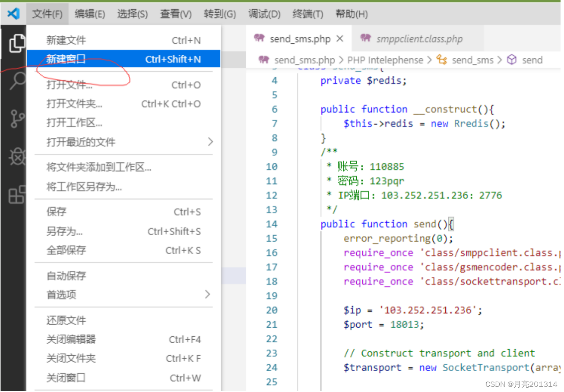Toggle 自动保存 option
Screen dimensions: 564x392
pos(124,276)
